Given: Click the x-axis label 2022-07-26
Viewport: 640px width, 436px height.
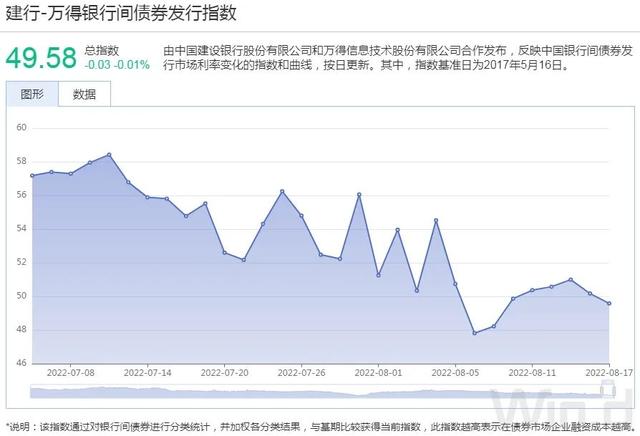Looking at the screenshot, I should click(x=302, y=373).
